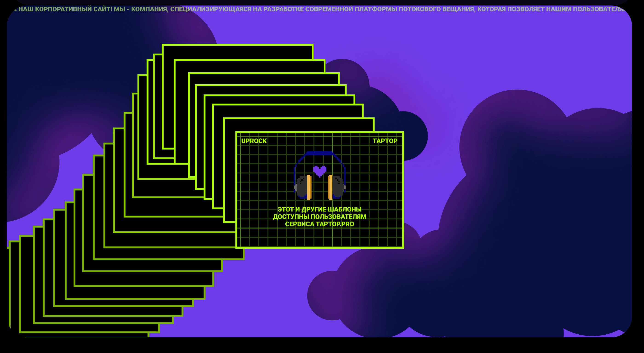The image size is (644, 353).
Task: Click the UPROCK label on the card
Action: point(254,141)
